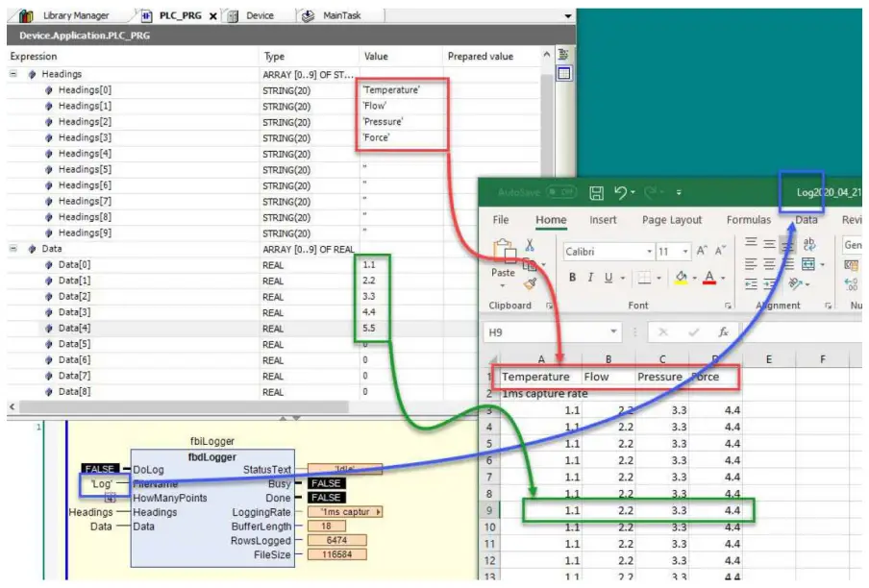
Task: Click the RowsLogged value 6474
Action: click(x=337, y=540)
